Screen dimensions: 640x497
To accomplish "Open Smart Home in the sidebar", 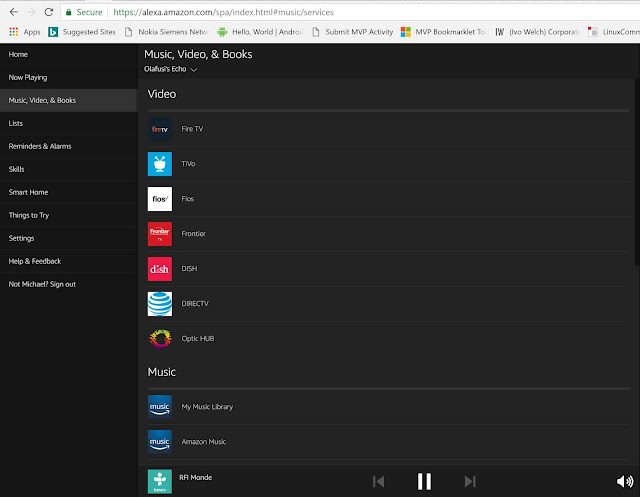I will [x=69, y=192].
